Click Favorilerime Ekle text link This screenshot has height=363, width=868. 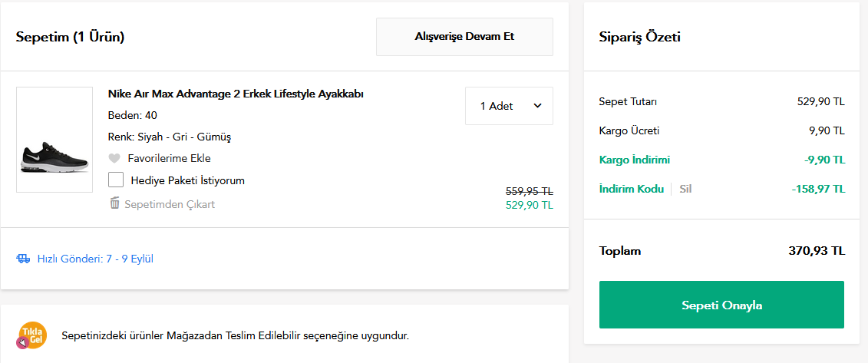(170, 158)
